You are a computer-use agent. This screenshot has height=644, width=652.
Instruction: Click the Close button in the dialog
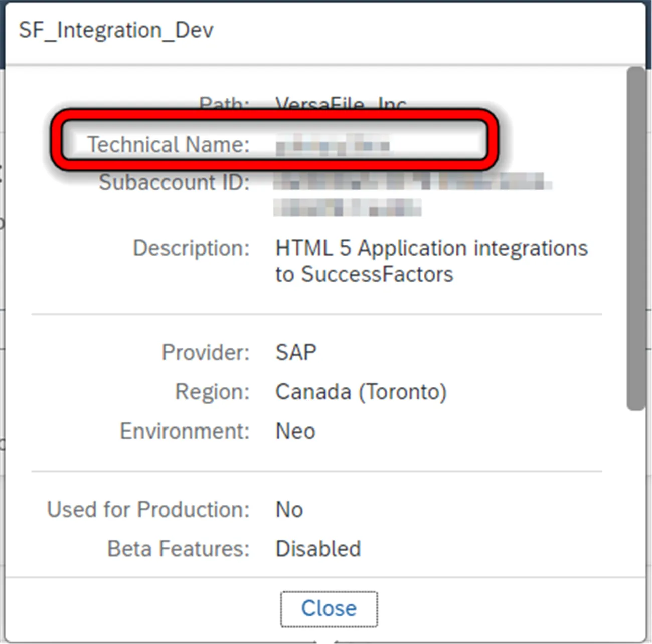click(329, 609)
